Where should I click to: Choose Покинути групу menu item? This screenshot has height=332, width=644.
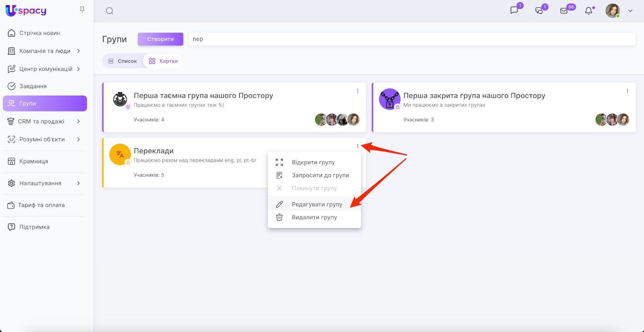click(x=314, y=188)
